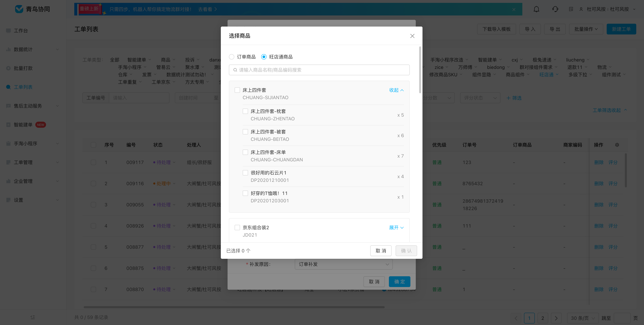This screenshot has width=644, height=325.
Task: Select the 旺店通商品 radio button
Action: (x=264, y=57)
